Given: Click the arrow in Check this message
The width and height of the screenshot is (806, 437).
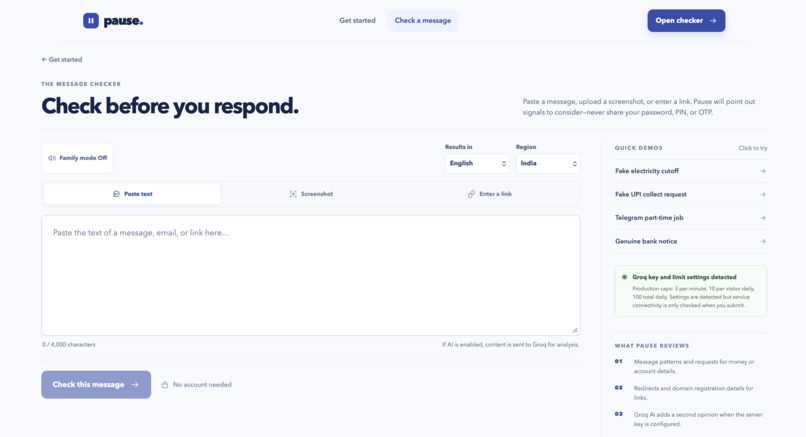Looking at the screenshot, I should pyautogui.click(x=135, y=385).
